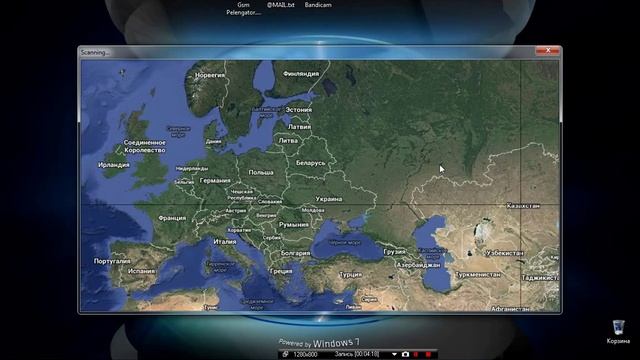
Task: Click the Испания label on the map
Action: click(141, 271)
